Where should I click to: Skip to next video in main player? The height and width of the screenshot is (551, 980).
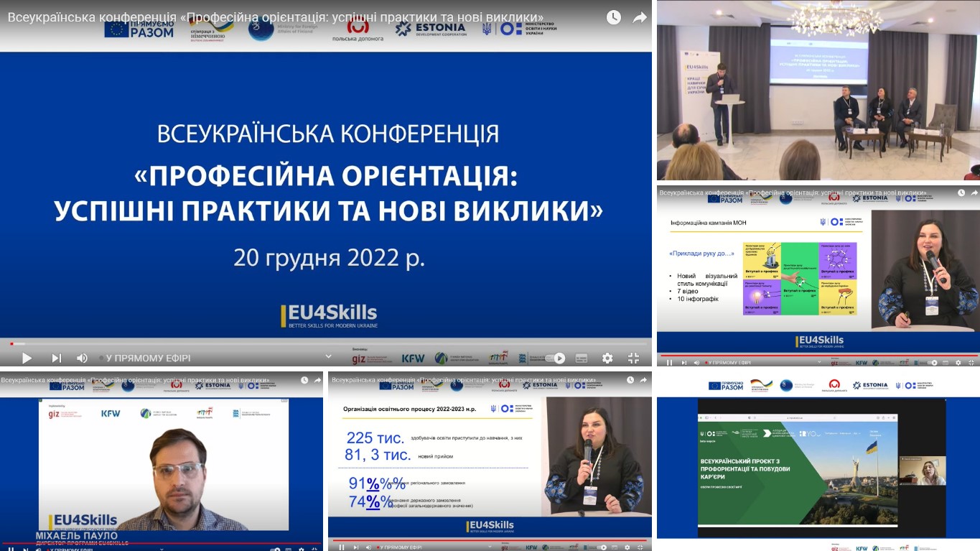[57, 358]
